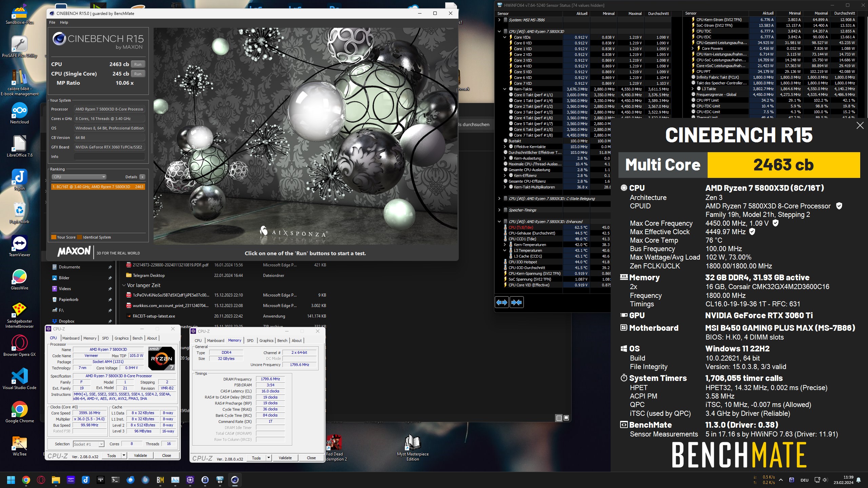Screen dimensions: 868x488
Task: Select ranking entry AMD Ryzen 7 5800X3D 2463
Action: coord(98,187)
